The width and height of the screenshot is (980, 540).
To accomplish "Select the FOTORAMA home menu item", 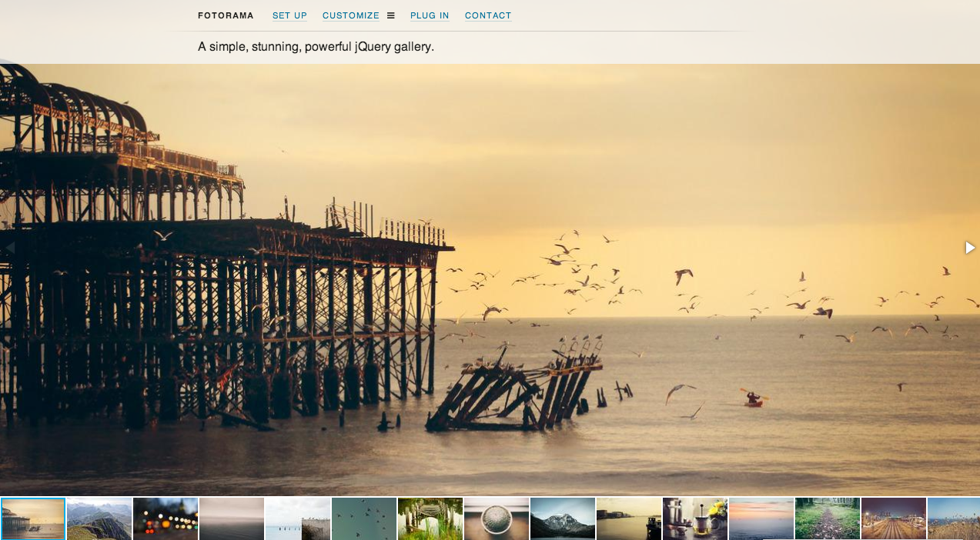I will pos(226,15).
